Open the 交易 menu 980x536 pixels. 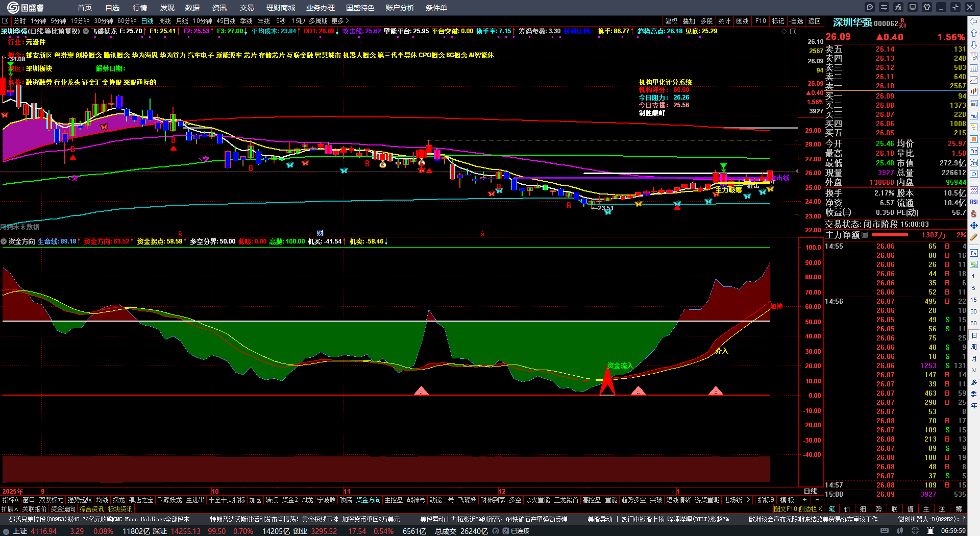coord(247,8)
